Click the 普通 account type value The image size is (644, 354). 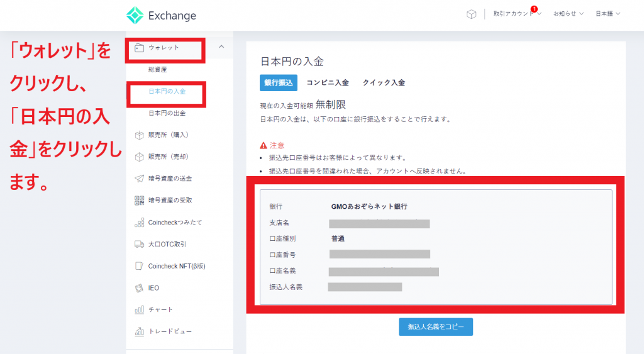point(338,238)
